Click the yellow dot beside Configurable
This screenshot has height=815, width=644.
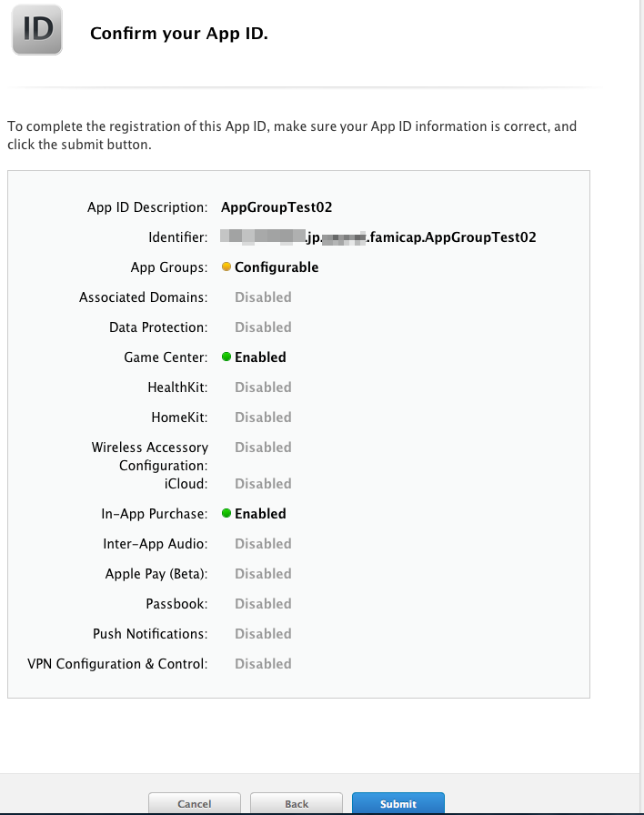(x=226, y=267)
